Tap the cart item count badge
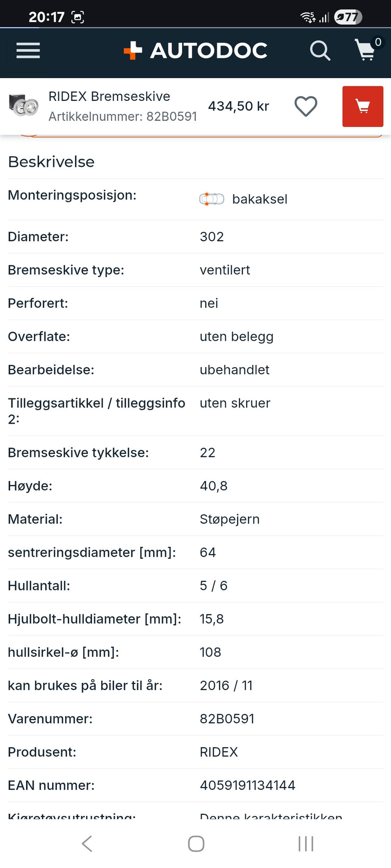Viewport: 391px width, 868px height. point(378,42)
